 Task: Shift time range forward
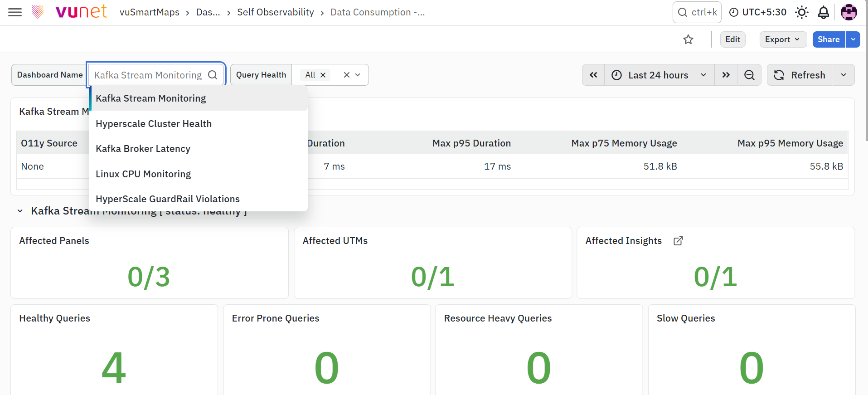click(726, 75)
